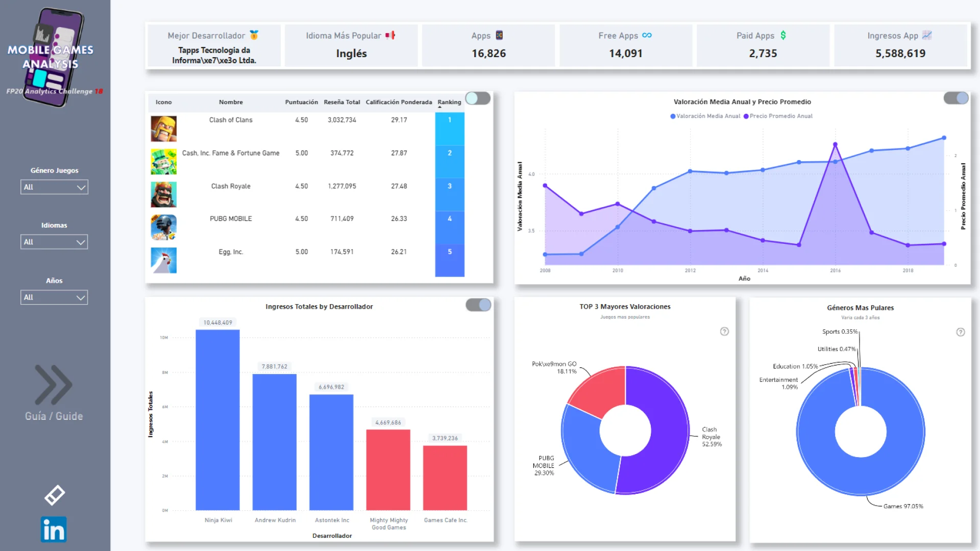The width and height of the screenshot is (980, 551).
Task: Click the Clash of Clans name cell
Action: click(x=231, y=120)
